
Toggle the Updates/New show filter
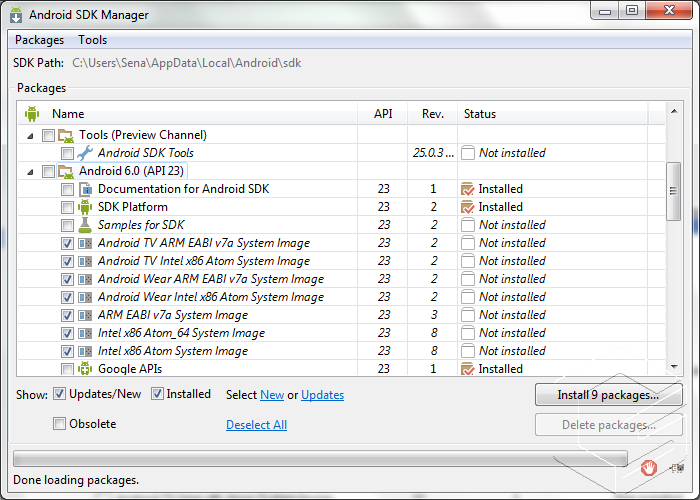pos(59,394)
